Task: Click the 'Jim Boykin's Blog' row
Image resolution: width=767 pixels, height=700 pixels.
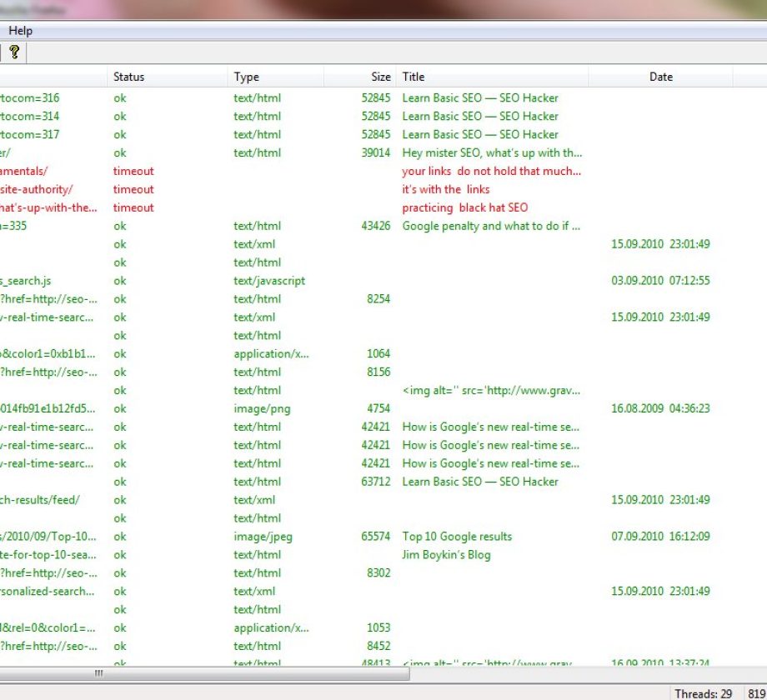Action: [x=446, y=555]
